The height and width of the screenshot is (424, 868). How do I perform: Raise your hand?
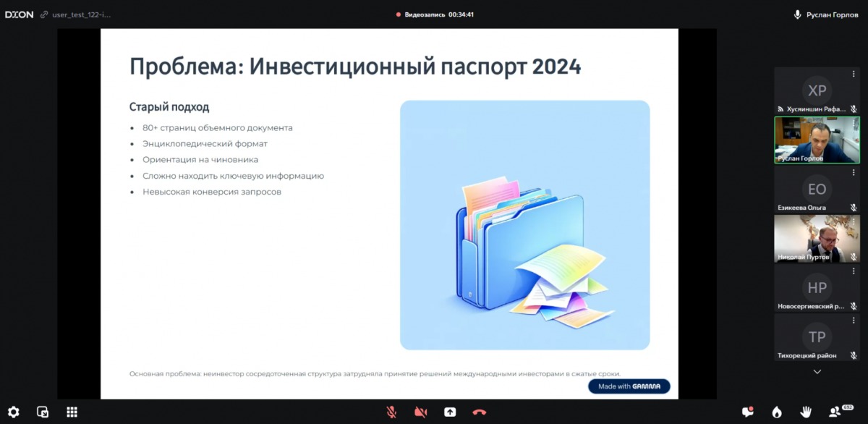(x=805, y=412)
